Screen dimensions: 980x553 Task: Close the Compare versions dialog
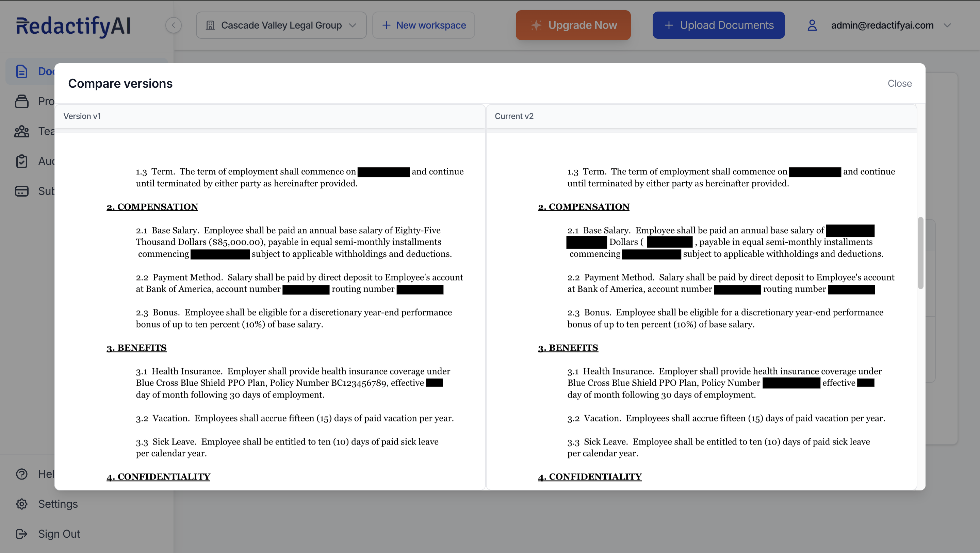(x=899, y=83)
